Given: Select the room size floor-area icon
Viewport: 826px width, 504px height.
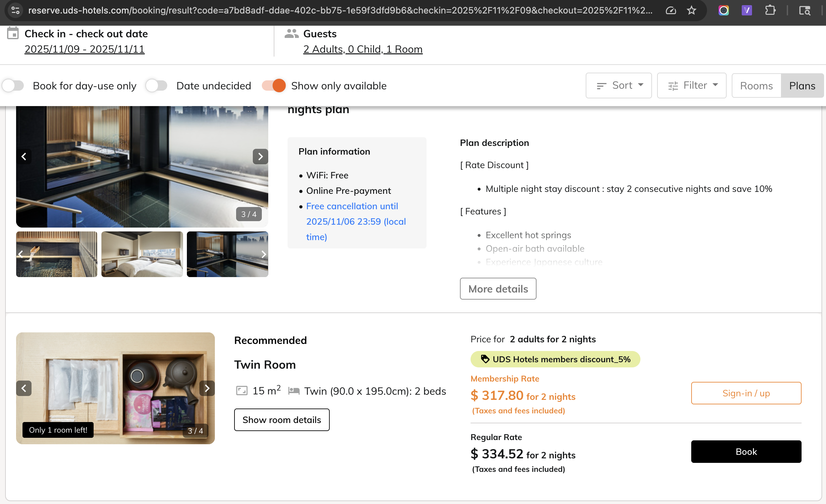Looking at the screenshot, I should [x=242, y=391].
